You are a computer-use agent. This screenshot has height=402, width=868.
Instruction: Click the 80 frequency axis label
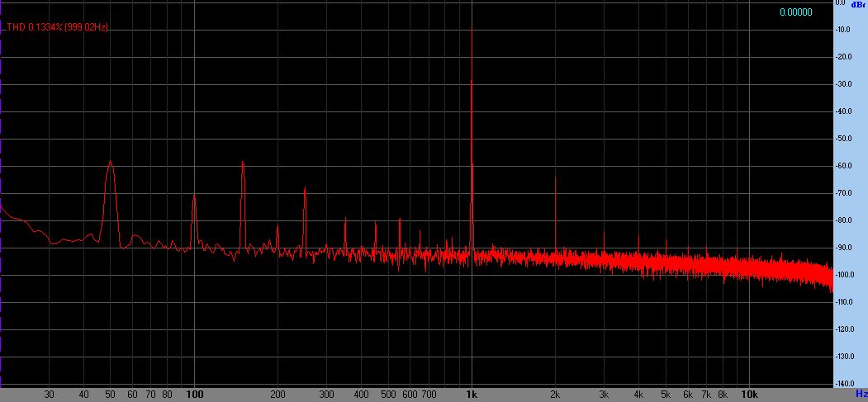point(167,395)
